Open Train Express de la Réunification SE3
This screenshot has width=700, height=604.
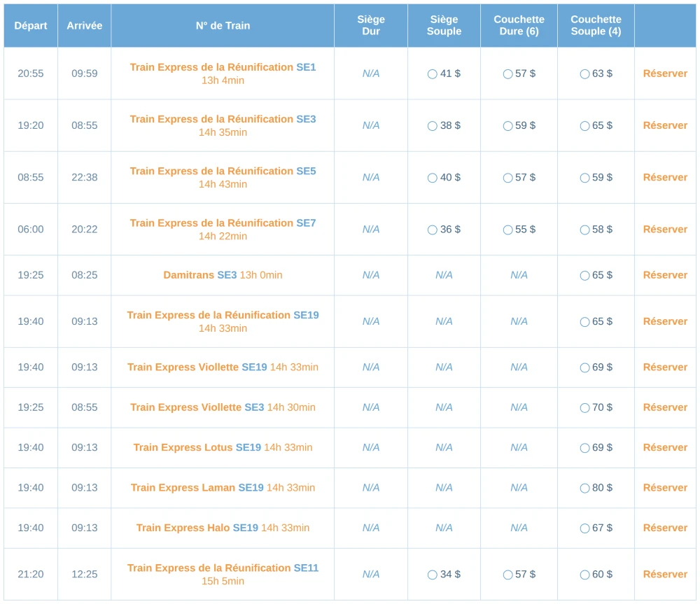[x=223, y=119]
